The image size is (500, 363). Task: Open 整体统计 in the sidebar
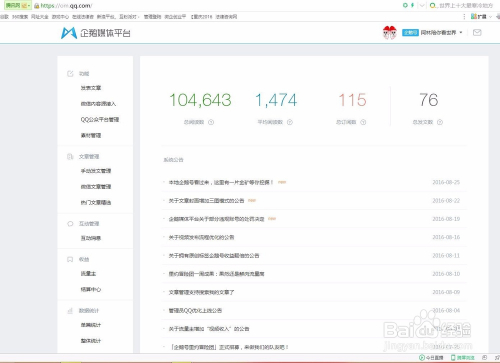tap(91, 341)
